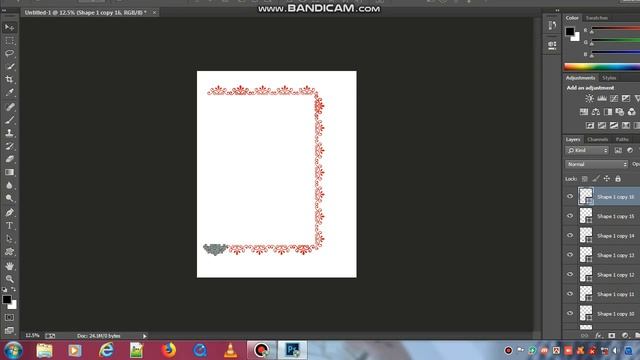This screenshot has width=640, height=360.
Task: Hide the Shape 1 copy 14 layer
Action: (570, 236)
